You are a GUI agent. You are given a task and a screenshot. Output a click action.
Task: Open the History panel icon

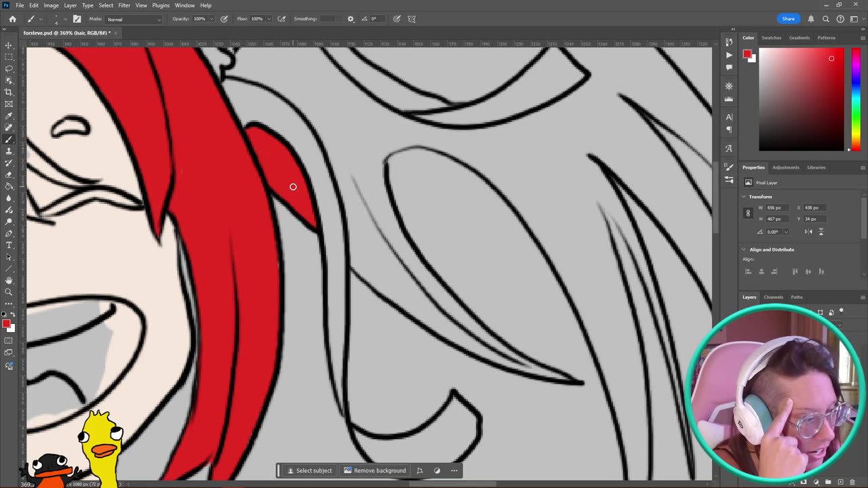tap(729, 43)
